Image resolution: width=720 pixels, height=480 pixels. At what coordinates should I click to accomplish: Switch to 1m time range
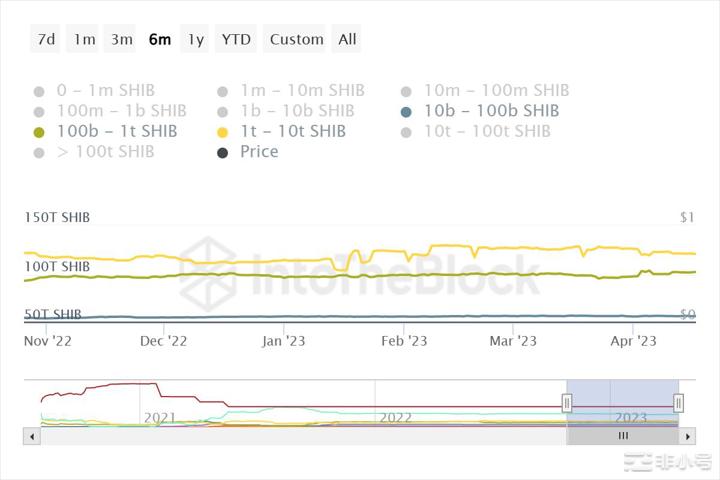click(x=84, y=39)
